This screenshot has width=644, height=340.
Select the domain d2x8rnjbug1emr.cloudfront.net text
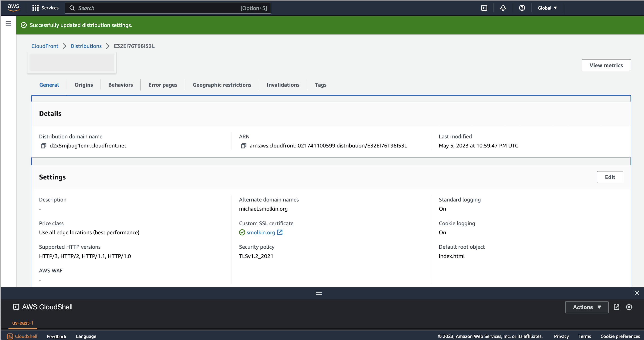pos(88,146)
